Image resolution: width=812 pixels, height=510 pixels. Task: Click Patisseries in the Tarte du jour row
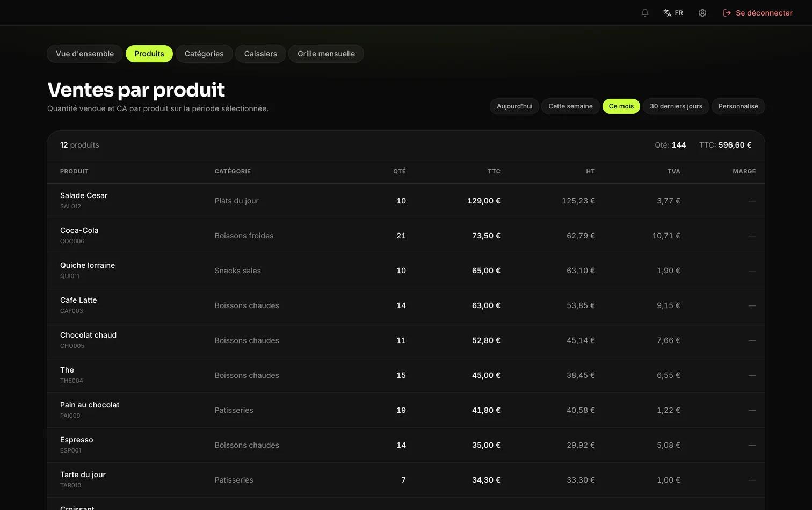click(x=234, y=480)
